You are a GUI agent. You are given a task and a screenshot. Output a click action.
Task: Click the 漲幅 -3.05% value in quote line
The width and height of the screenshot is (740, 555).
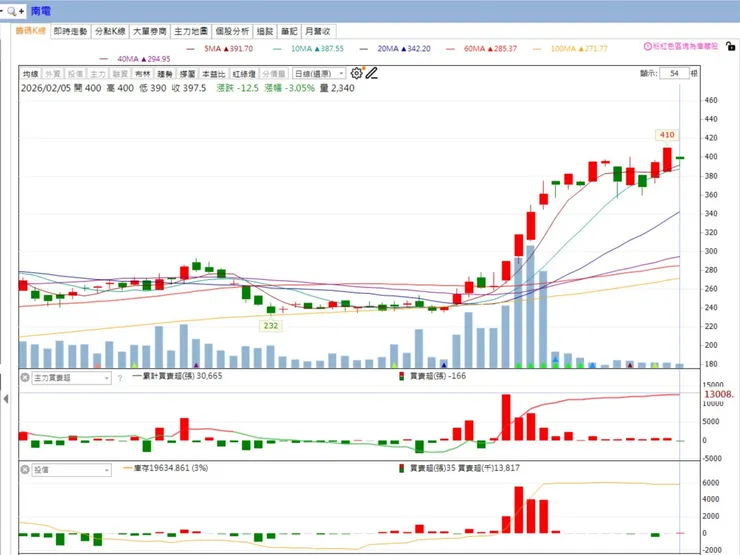289,88
